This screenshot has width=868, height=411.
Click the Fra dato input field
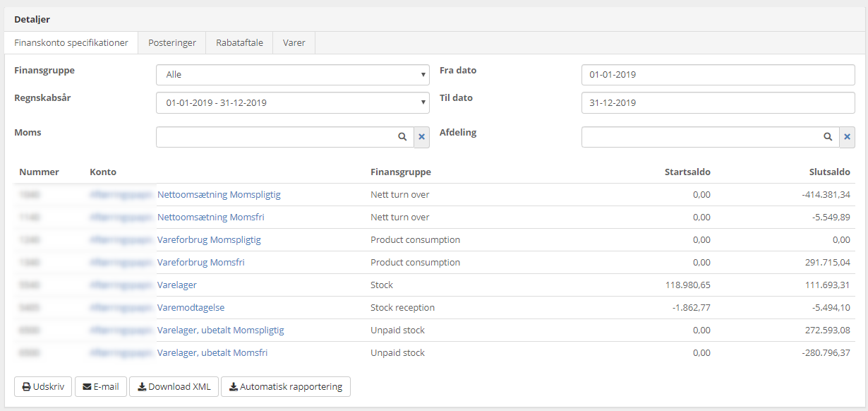click(718, 75)
